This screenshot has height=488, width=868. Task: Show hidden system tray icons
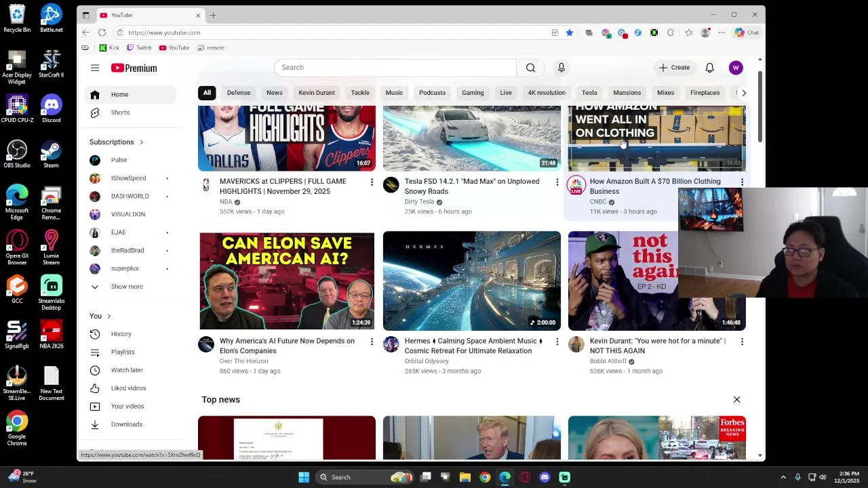coord(783,477)
